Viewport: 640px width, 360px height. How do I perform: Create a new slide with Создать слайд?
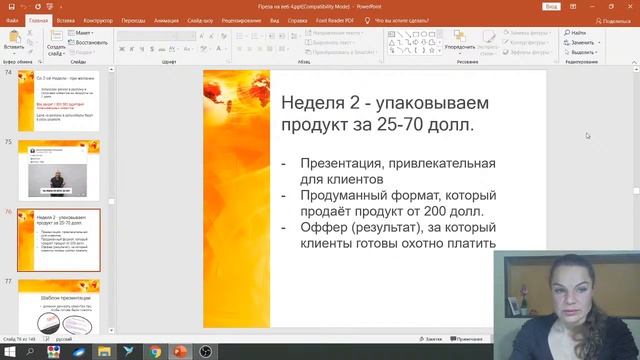point(56,43)
